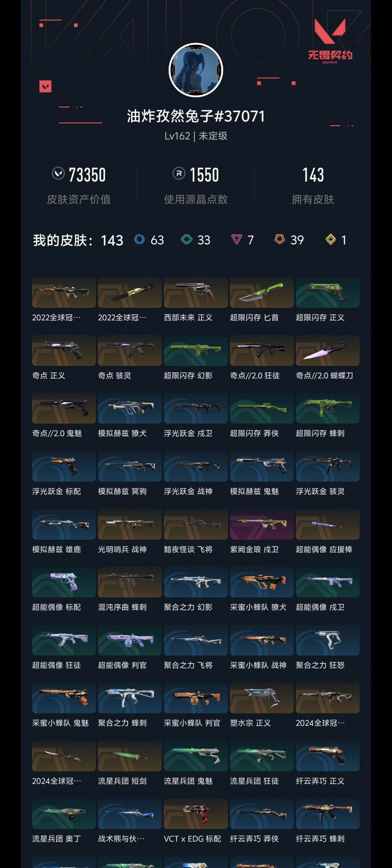Tap the player avatar portrait

[196, 70]
